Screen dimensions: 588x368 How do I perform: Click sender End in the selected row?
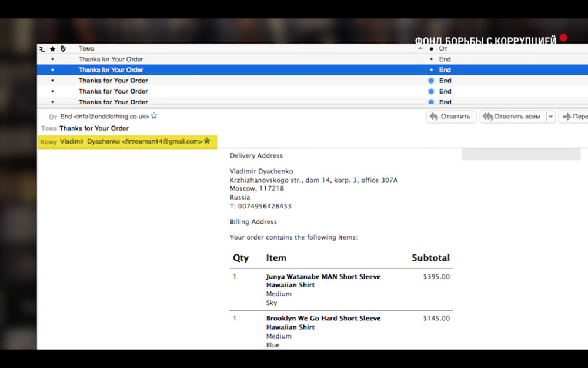[445, 70]
